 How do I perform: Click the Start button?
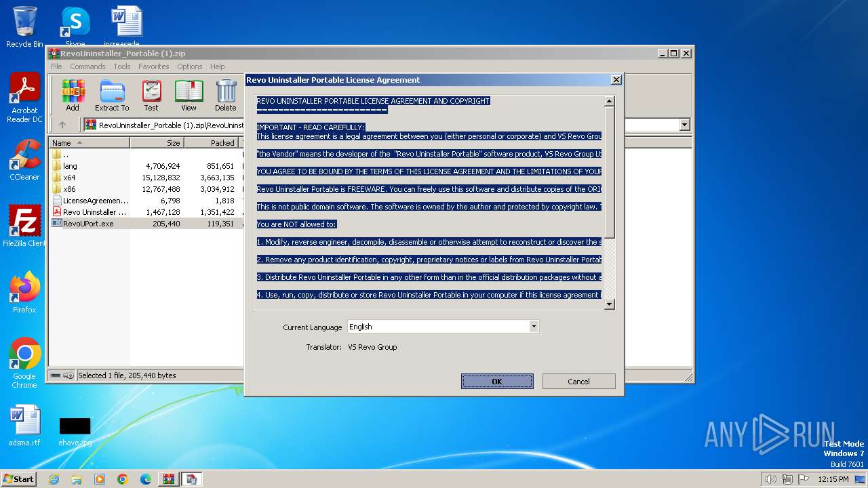(18, 479)
